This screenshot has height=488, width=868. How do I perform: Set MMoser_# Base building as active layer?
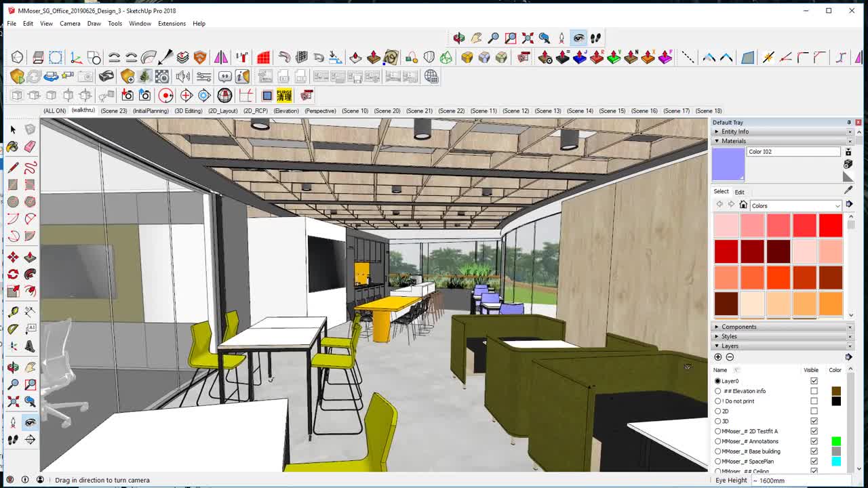[x=718, y=451]
